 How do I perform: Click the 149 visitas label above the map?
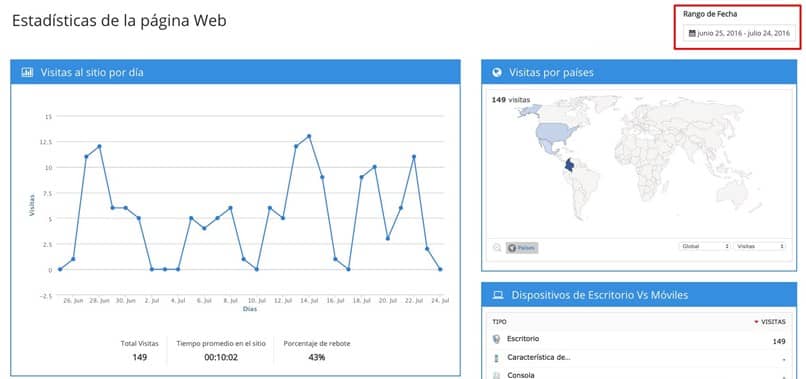(x=510, y=100)
